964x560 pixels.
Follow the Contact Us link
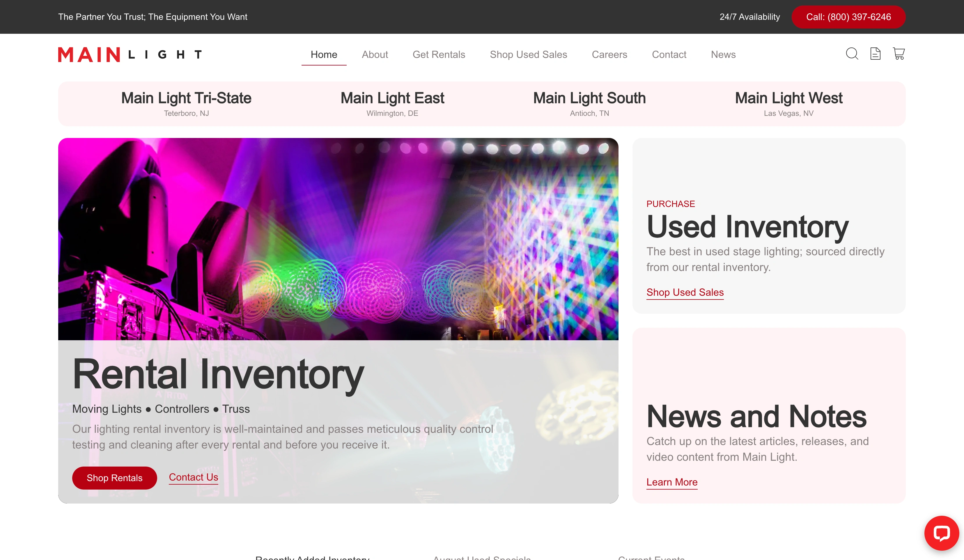click(194, 477)
